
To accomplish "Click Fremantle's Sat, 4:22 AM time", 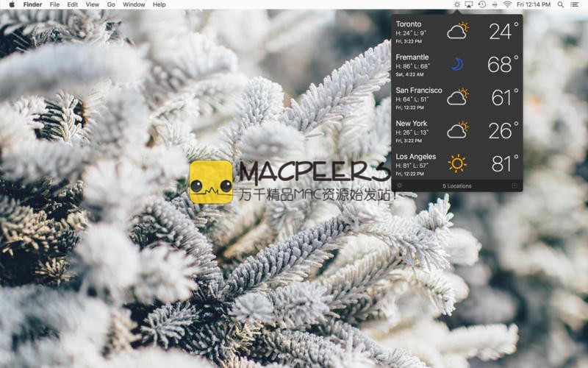I will coord(409,75).
